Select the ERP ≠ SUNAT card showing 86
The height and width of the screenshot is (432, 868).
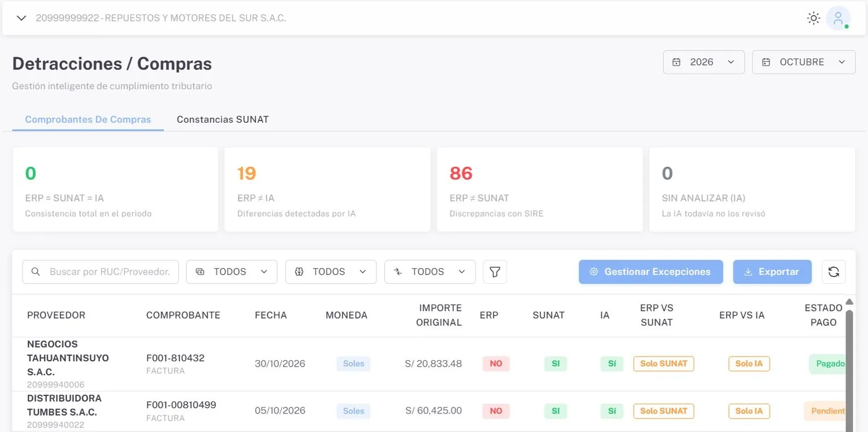[x=540, y=189]
